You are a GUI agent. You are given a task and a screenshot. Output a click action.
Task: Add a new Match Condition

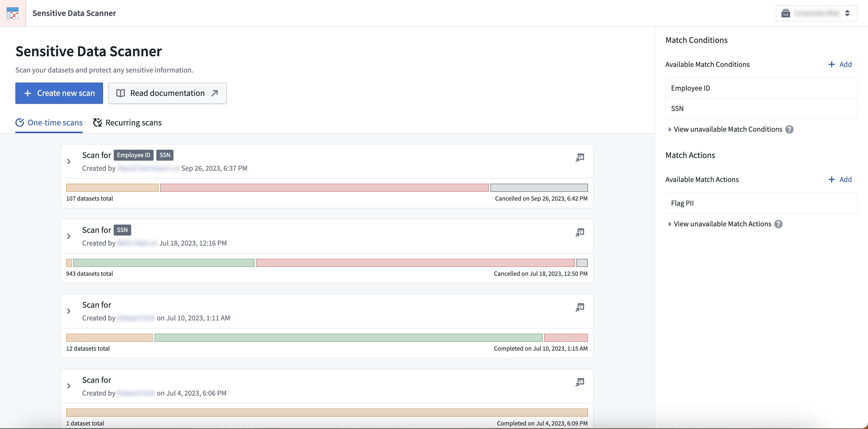tap(840, 64)
